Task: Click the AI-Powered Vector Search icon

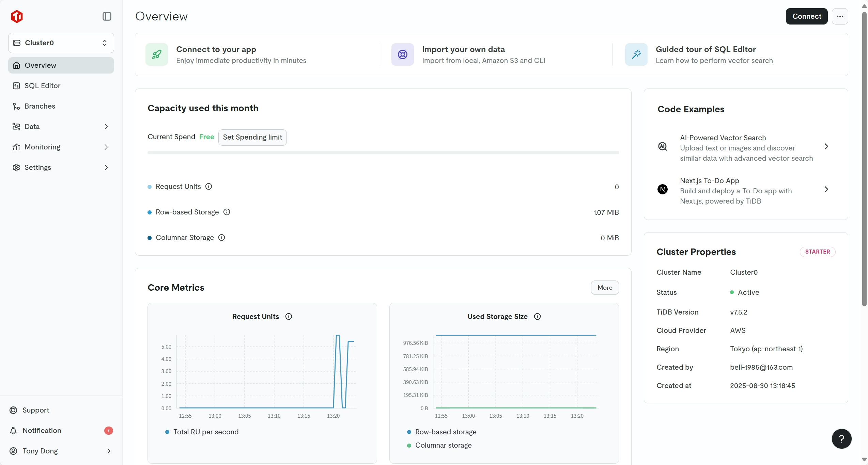Action: [662, 146]
